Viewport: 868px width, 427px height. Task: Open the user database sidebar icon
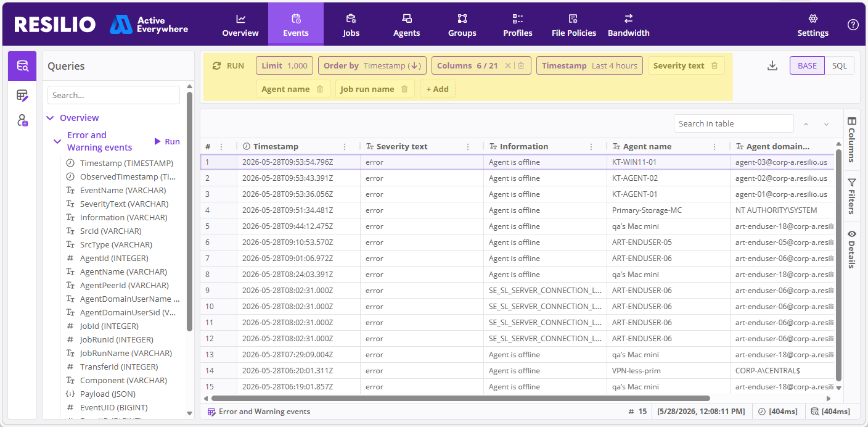click(x=22, y=120)
